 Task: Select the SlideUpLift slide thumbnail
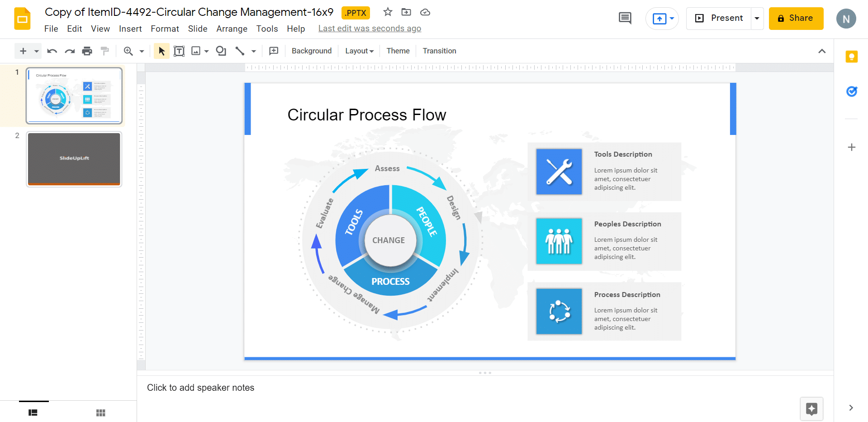pyautogui.click(x=74, y=159)
